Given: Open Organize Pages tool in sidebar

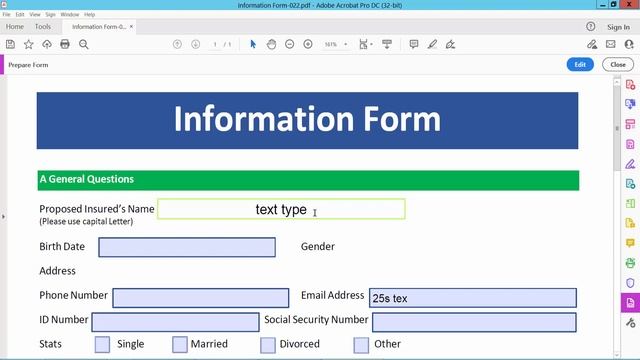Looking at the screenshot, I should (630, 124).
